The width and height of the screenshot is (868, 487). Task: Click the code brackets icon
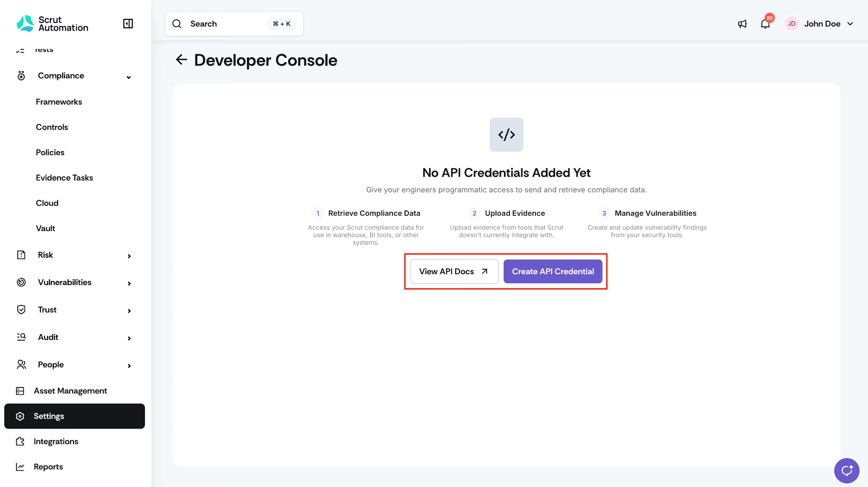(x=506, y=135)
